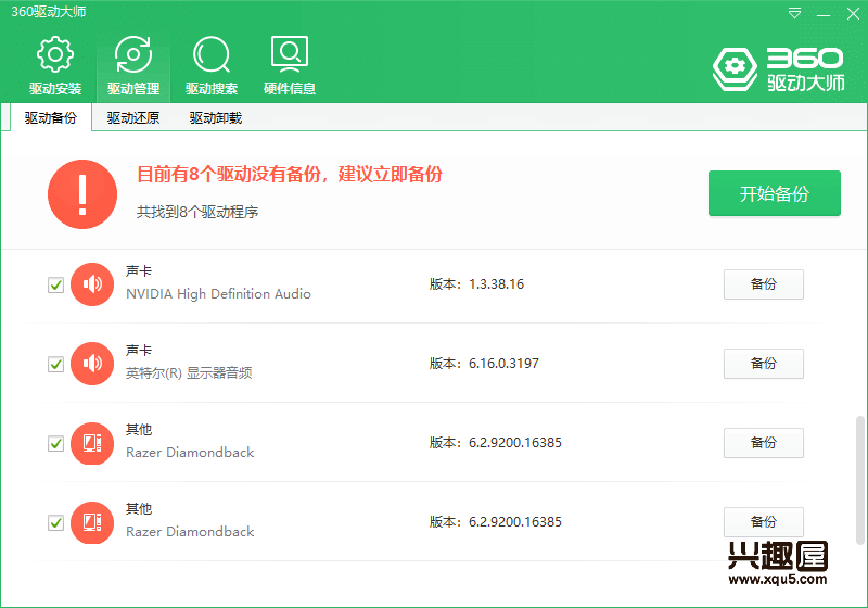Backup the NVIDIA High Definition Audio driver
This screenshot has height=608, width=868.
[x=763, y=284]
